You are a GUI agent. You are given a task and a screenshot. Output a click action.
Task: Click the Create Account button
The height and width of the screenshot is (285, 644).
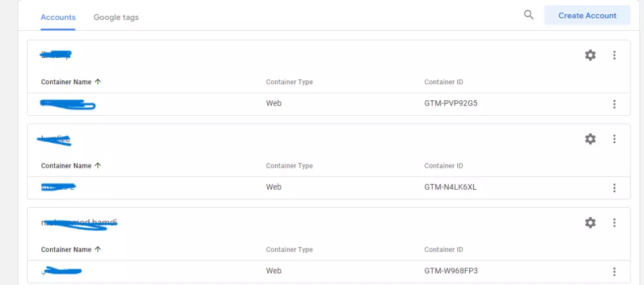587,15
